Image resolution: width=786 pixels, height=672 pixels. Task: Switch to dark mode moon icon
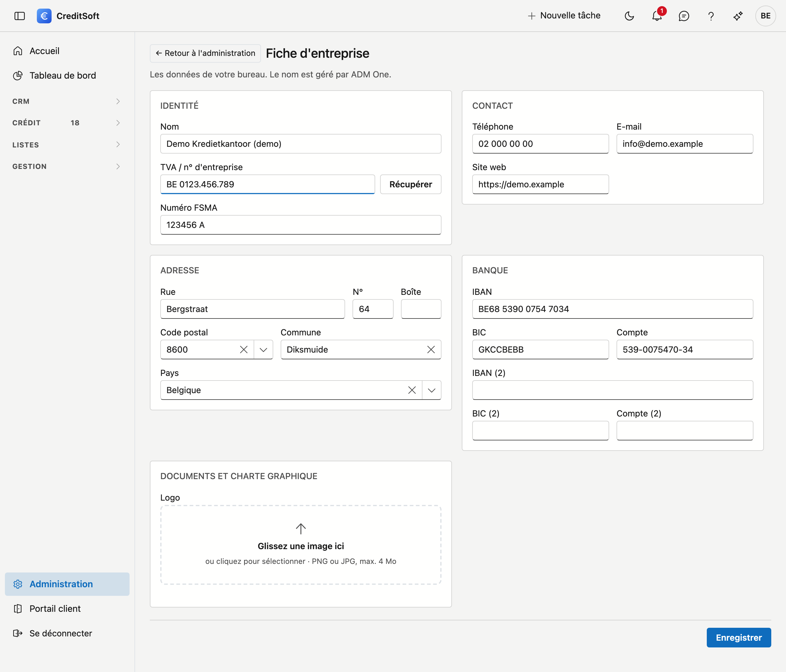(629, 16)
